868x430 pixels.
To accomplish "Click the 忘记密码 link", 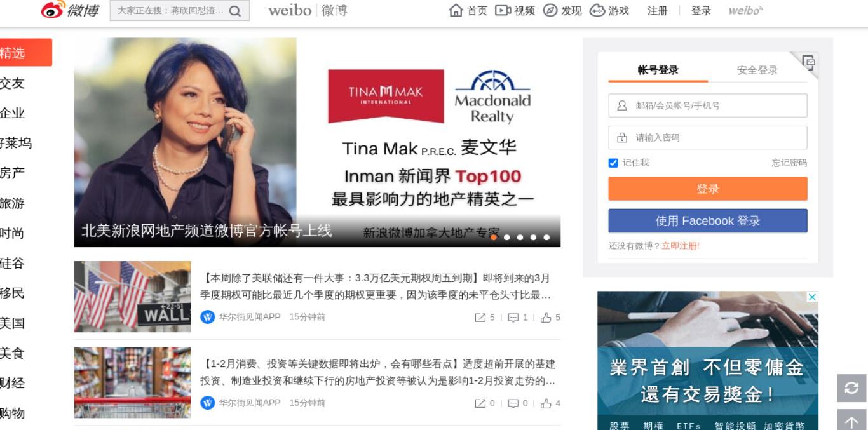I will (789, 163).
